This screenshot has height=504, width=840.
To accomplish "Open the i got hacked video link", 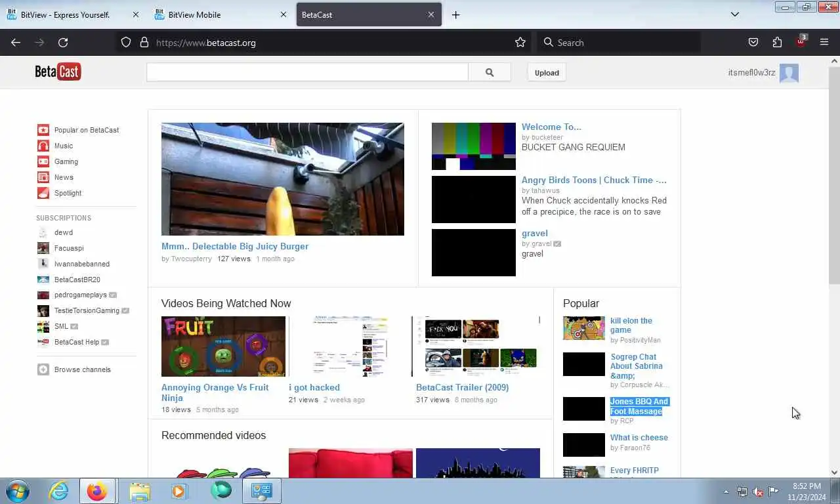I will click(314, 387).
